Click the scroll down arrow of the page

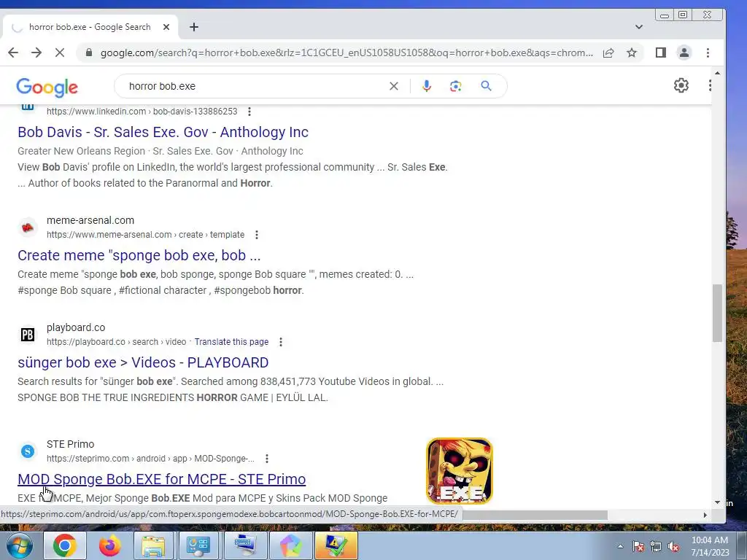[718, 502]
